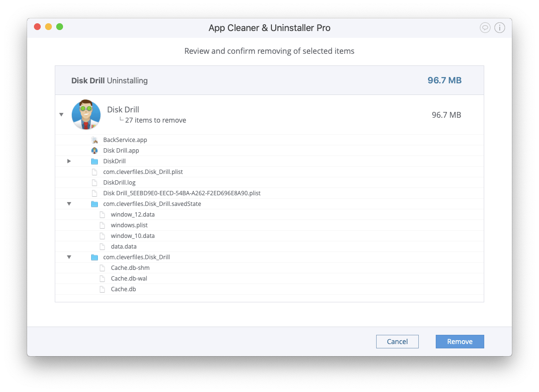Image resolution: width=539 pixels, height=392 pixels.
Task: Click file icon beside com.cleverfiles.Disk_Drill.plist
Action: pos(95,172)
